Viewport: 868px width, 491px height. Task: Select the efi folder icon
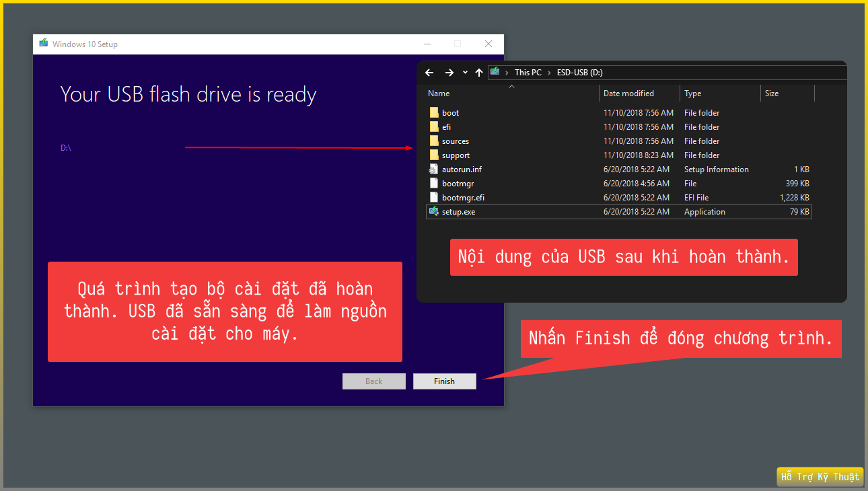pyautogui.click(x=434, y=127)
